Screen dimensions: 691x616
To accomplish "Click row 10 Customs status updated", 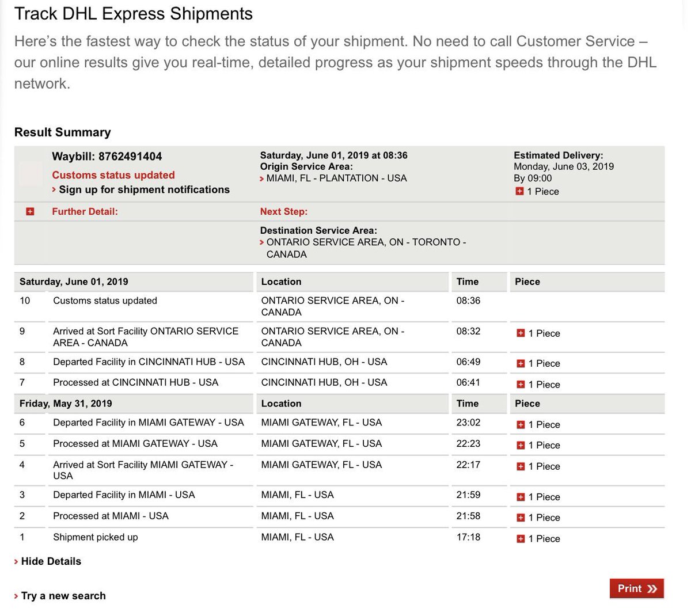I will coord(105,301).
